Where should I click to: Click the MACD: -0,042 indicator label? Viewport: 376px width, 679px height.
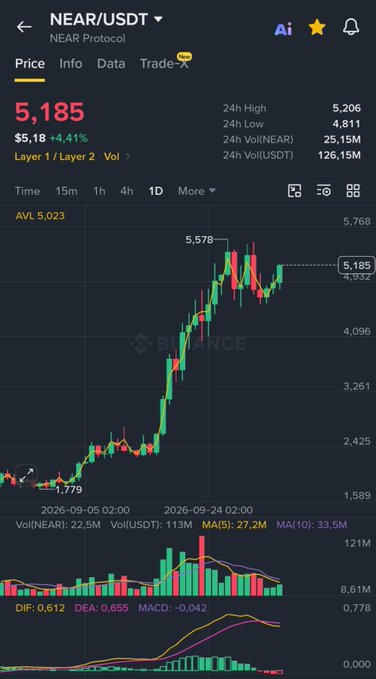coord(172,608)
